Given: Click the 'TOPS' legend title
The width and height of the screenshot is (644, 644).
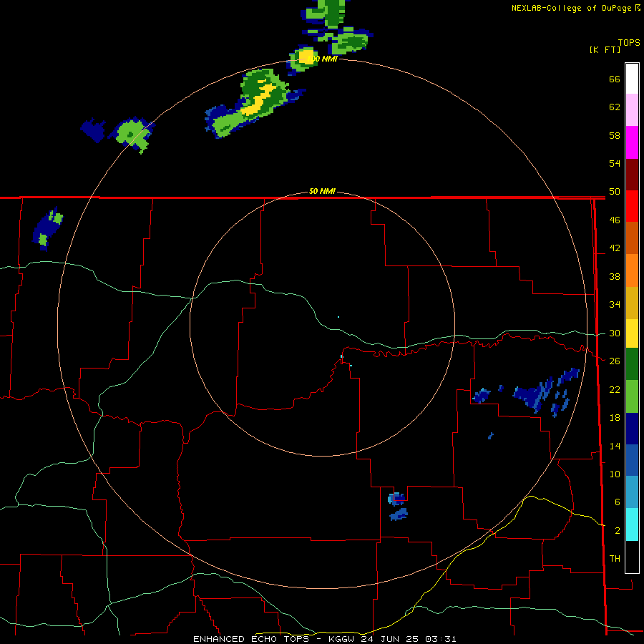Looking at the screenshot, I should tap(629, 42).
